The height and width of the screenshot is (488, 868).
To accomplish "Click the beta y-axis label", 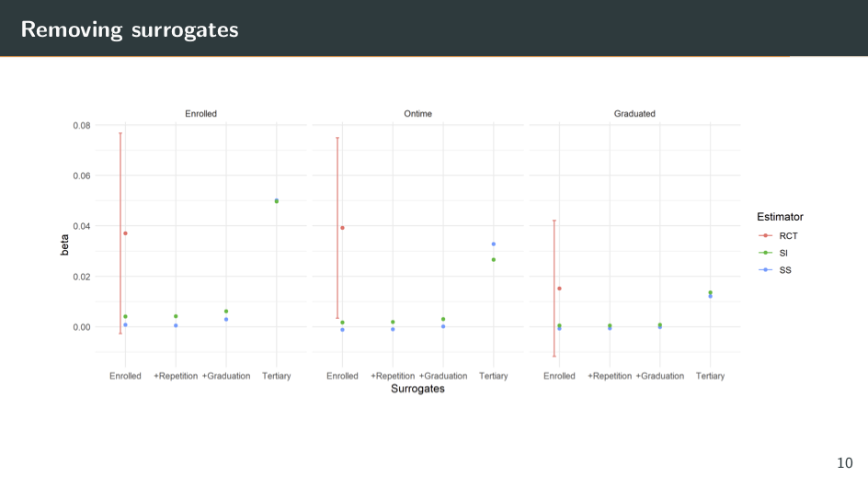I will click(64, 244).
